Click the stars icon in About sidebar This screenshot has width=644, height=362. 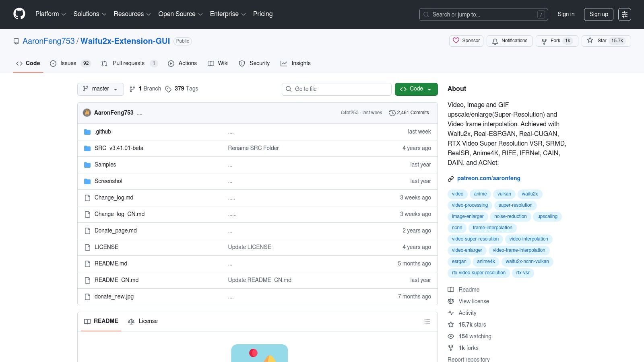click(451, 325)
